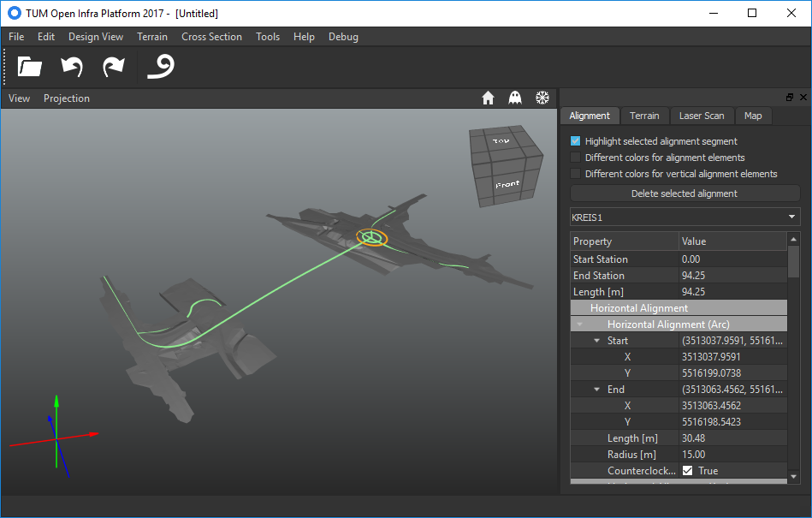The image size is (812, 518).
Task: Enable Different colors for vertical alignment elements
Action: pyautogui.click(x=575, y=174)
